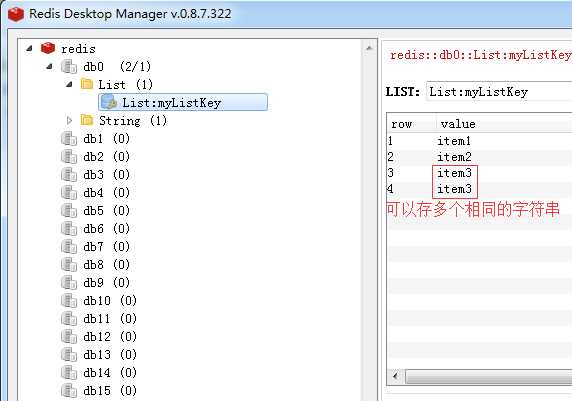
Task: Select the db15 (0) database label
Action: coord(110,391)
